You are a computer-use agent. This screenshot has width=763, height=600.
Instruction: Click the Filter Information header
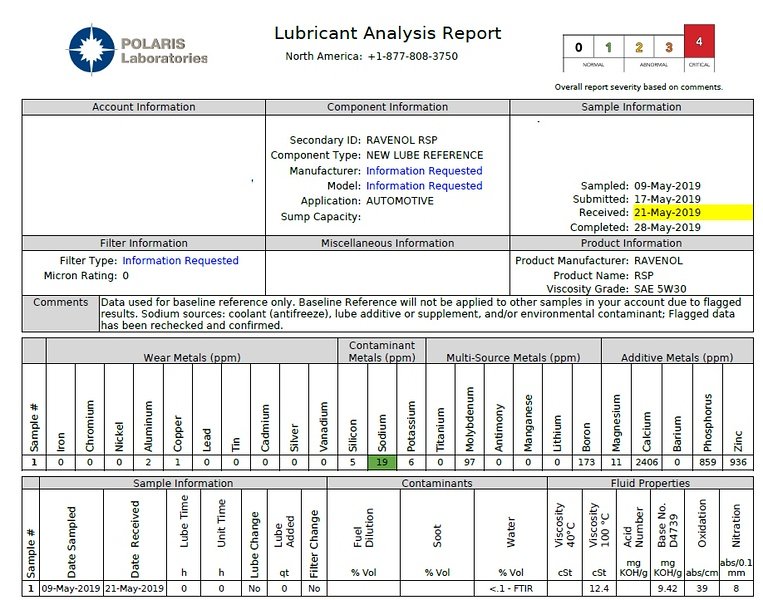(144, 243)
